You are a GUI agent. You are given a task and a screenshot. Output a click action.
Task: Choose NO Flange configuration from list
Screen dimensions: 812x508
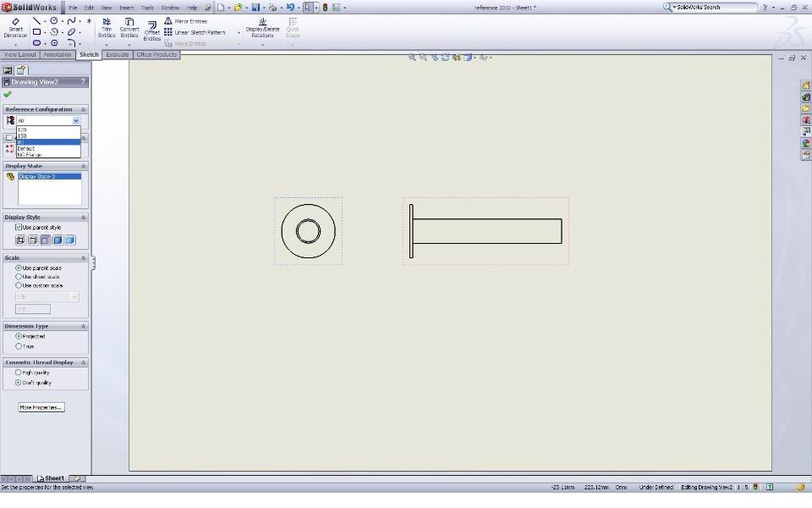(x=49, y=154)
